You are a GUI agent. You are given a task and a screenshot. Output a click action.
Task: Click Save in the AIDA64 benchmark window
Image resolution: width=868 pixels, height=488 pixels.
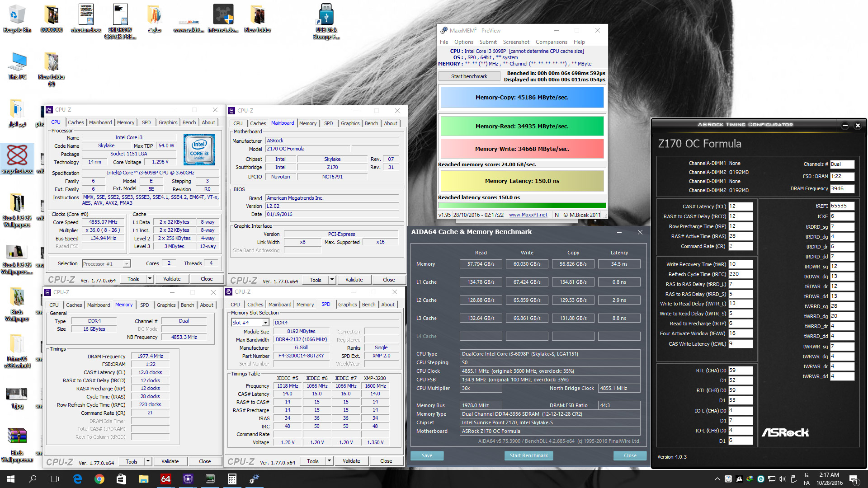[427, 455]
